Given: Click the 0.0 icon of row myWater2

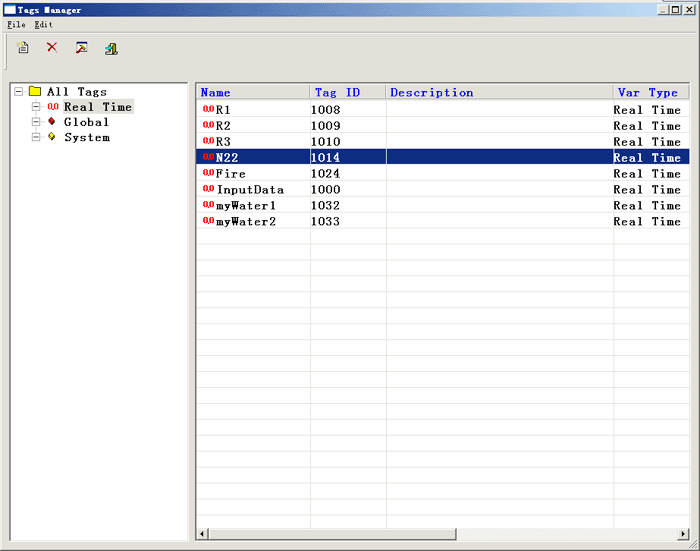Looking at the screenshot, I should click(x=208, y=221).
